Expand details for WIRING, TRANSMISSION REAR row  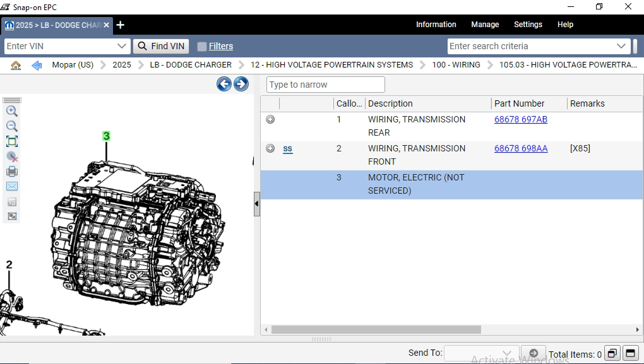(x=270, y=119)
